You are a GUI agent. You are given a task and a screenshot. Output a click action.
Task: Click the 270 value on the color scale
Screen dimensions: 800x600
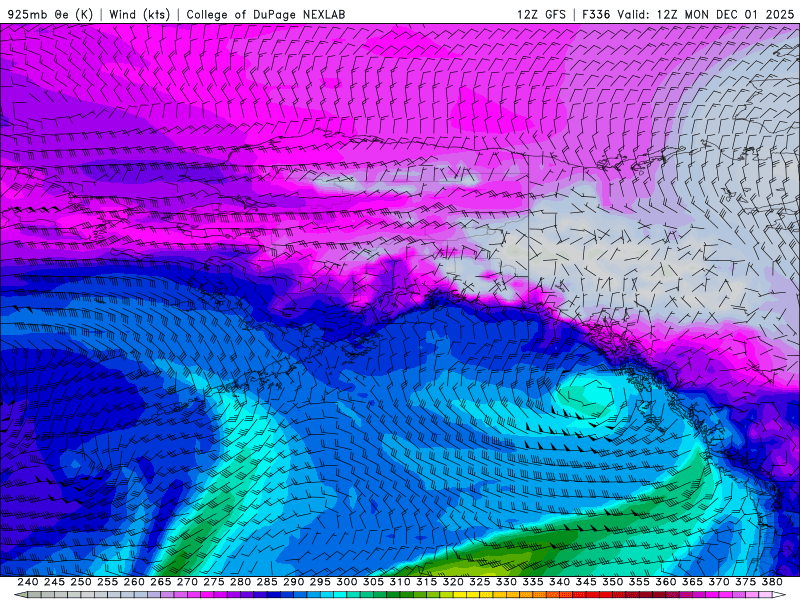tap(187, 582)
